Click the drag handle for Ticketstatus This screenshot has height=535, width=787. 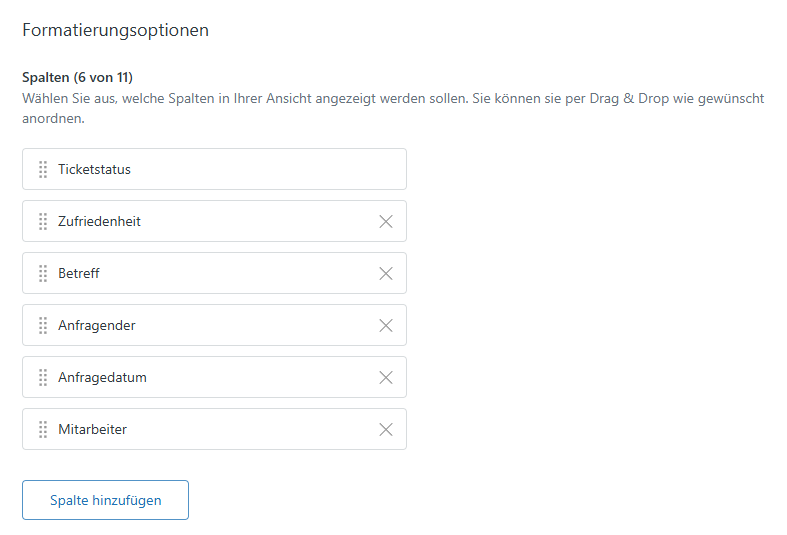point(43,169)
